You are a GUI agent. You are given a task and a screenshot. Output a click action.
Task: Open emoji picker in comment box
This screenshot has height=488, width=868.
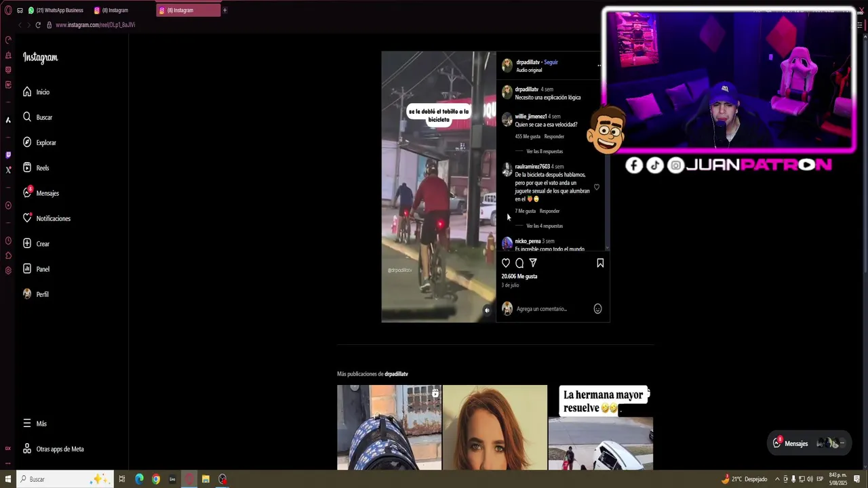coord(597,308)
